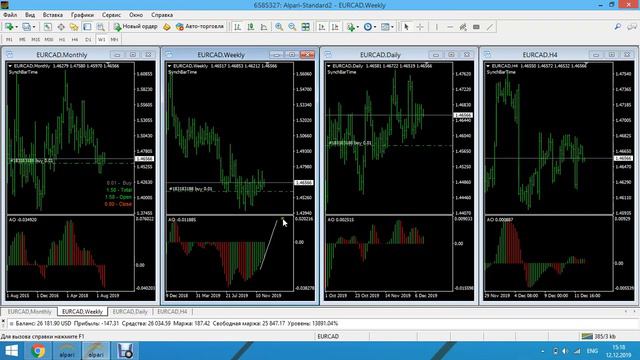The height and width of the screenshot is (360, 640).
Task: Open the Файл menu
Action: point(10,15)
